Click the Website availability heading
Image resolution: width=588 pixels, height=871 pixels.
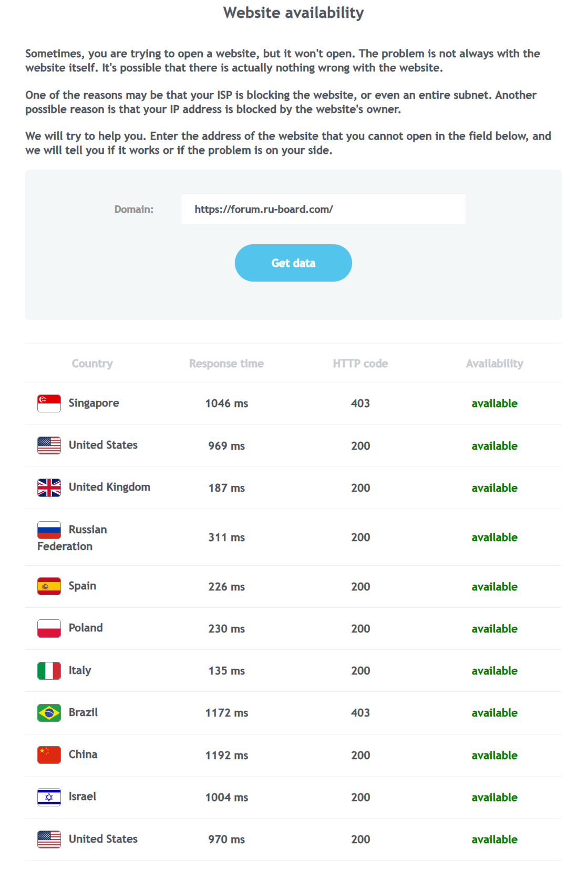click(293, 13)
